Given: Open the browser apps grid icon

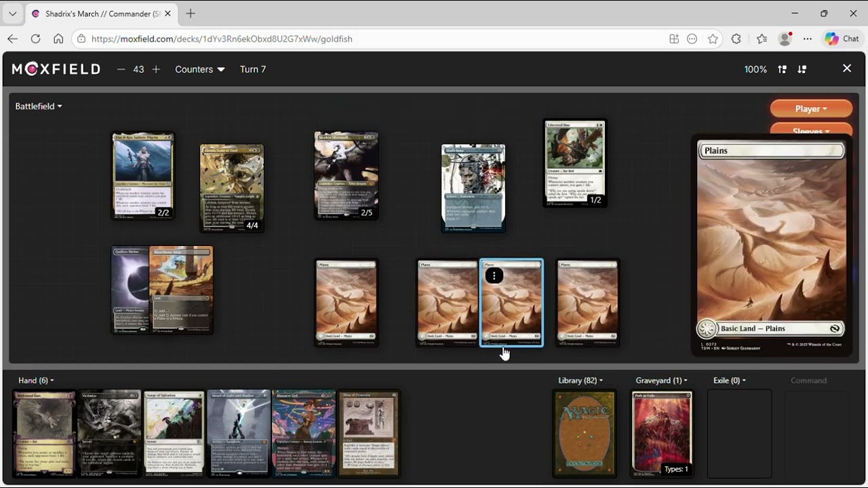Looking at the screenshot, I should click(x=674, y=39).
